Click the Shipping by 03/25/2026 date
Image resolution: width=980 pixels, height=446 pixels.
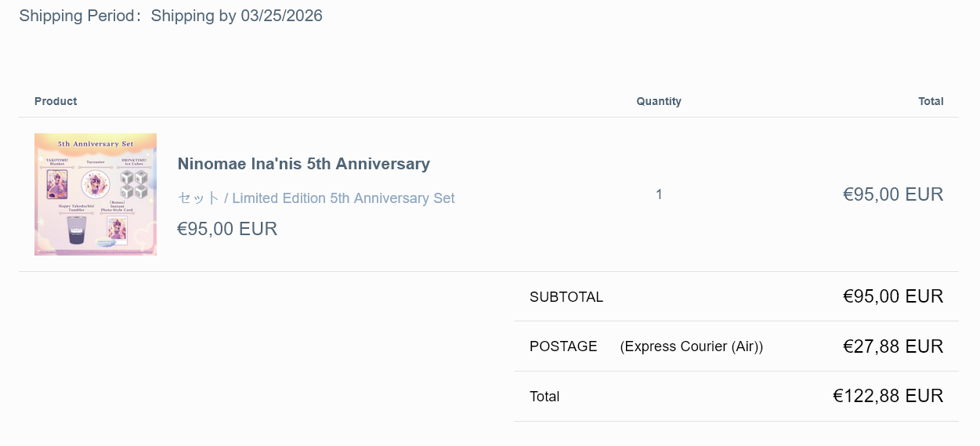[237, 16]
